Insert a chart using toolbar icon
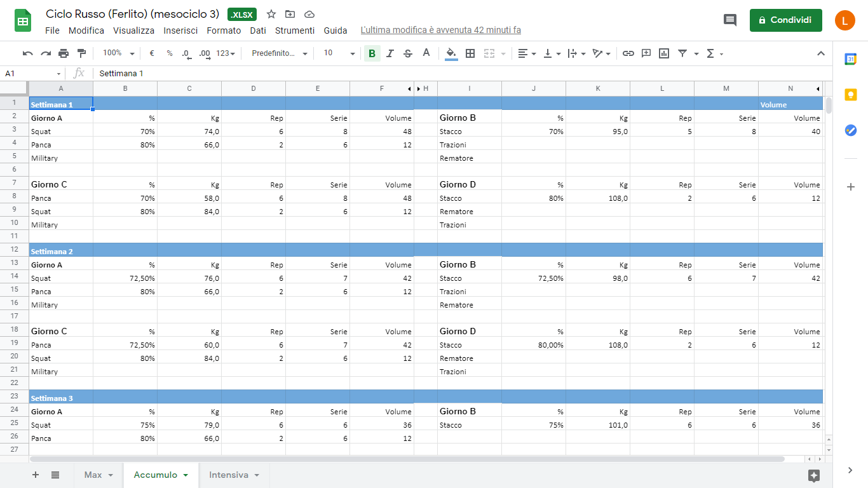The height and width of the screenshot is (488, 868). coord(664,53)
